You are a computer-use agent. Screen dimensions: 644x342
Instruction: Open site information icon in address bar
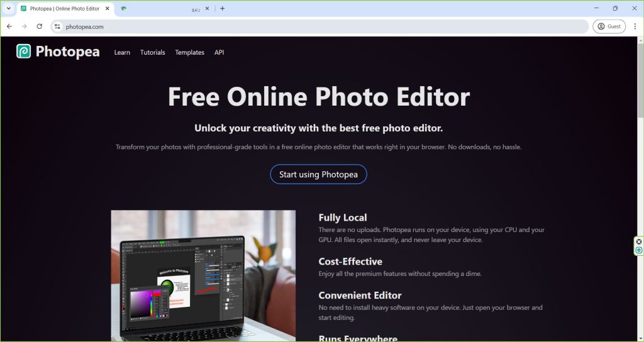point(57,26)
